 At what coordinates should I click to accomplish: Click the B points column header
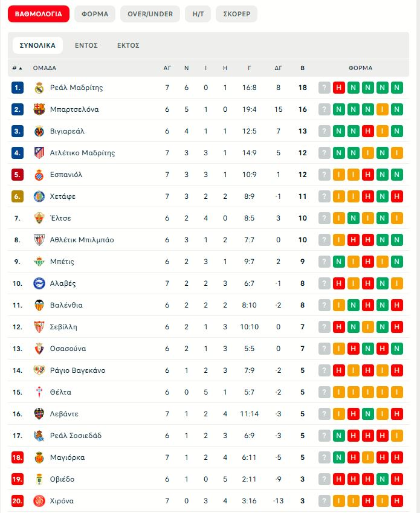[303, 68]
